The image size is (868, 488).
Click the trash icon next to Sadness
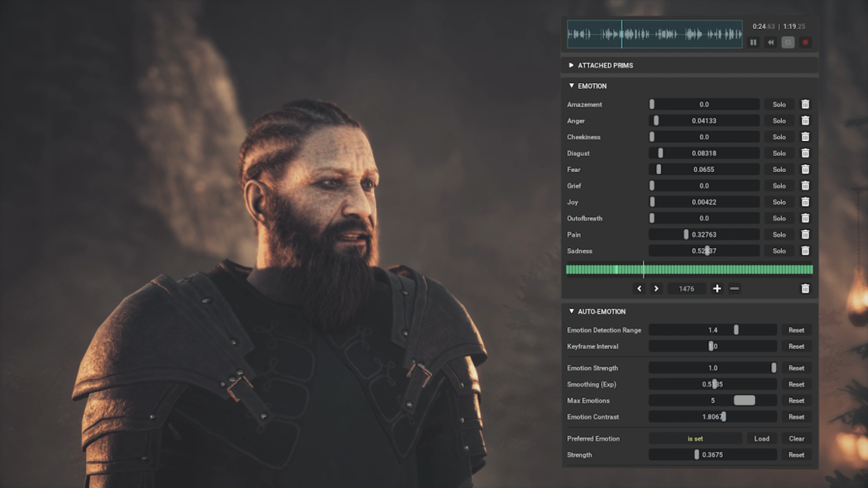click(x=805, y=251)
